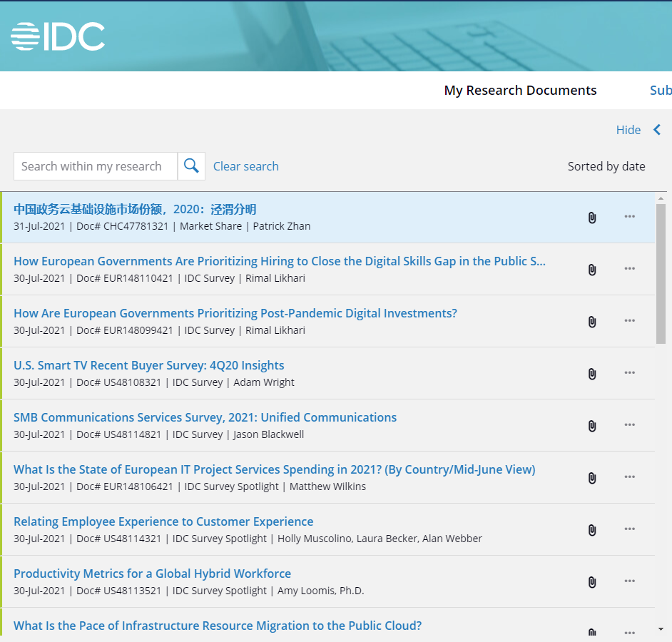Click author text Amy Loomis, Ph.D.
Viewport: 672px width, 642px height.
[320, 591]
